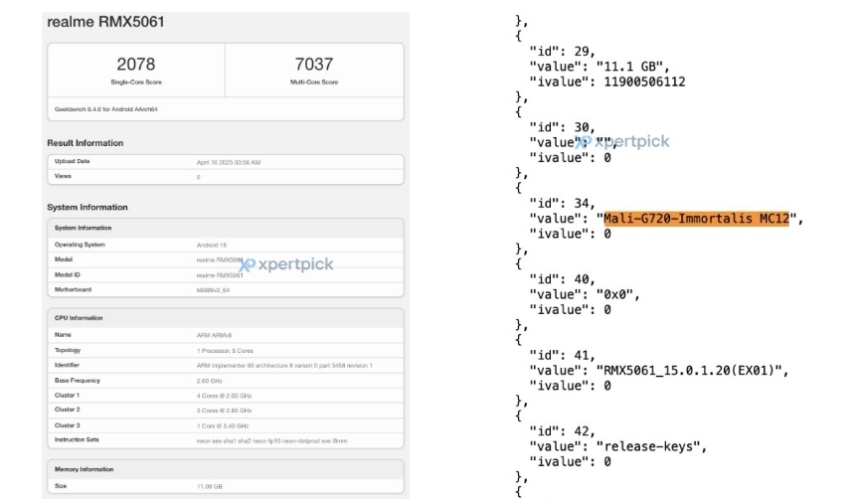Select the JSON value "11.1 GB"
Viewport: 862px width, 504px height.
coord(630,67)
